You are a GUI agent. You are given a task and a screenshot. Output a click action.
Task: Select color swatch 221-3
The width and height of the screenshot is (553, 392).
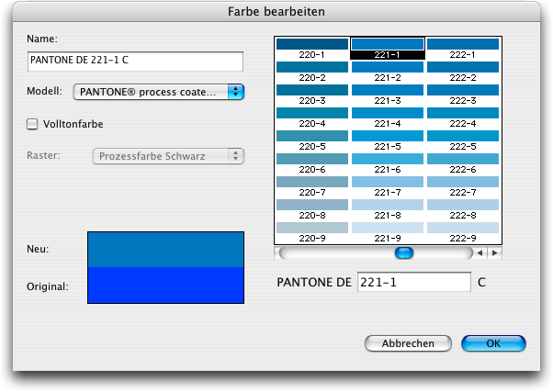pos(388,90)
